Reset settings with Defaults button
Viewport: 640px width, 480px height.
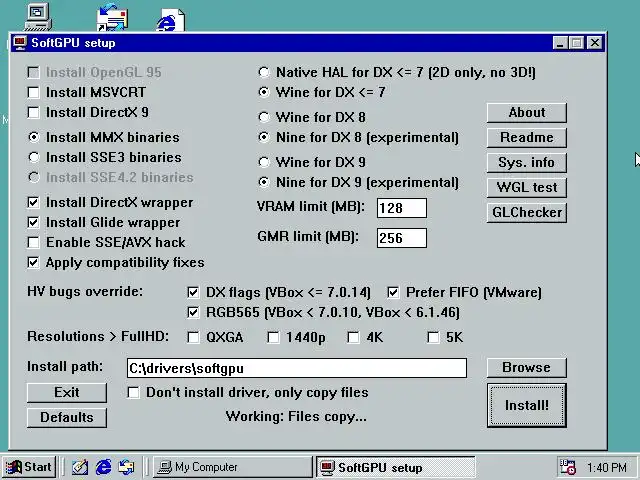click(x=67, y=418)
